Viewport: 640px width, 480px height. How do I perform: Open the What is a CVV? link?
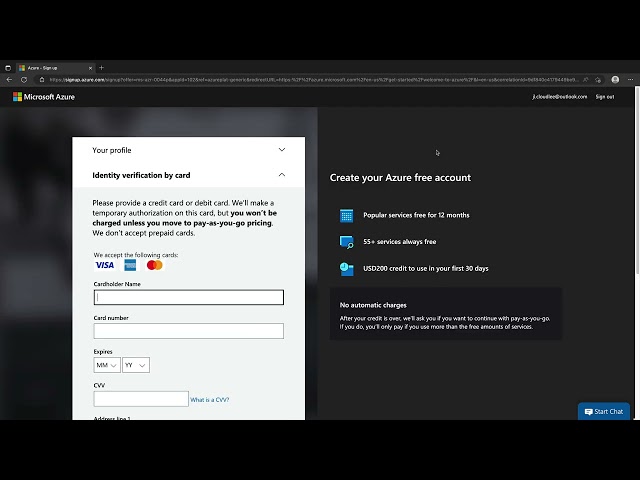click(x=209, y=400)
